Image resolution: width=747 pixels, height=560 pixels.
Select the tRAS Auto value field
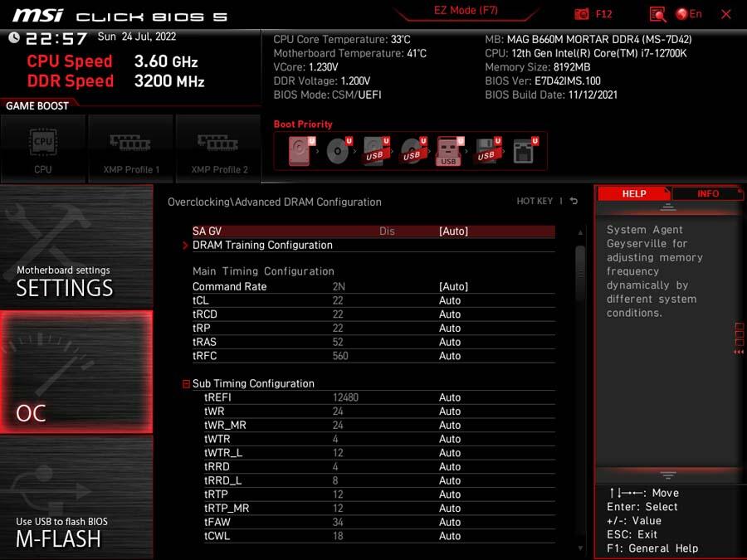click(450, 342)
